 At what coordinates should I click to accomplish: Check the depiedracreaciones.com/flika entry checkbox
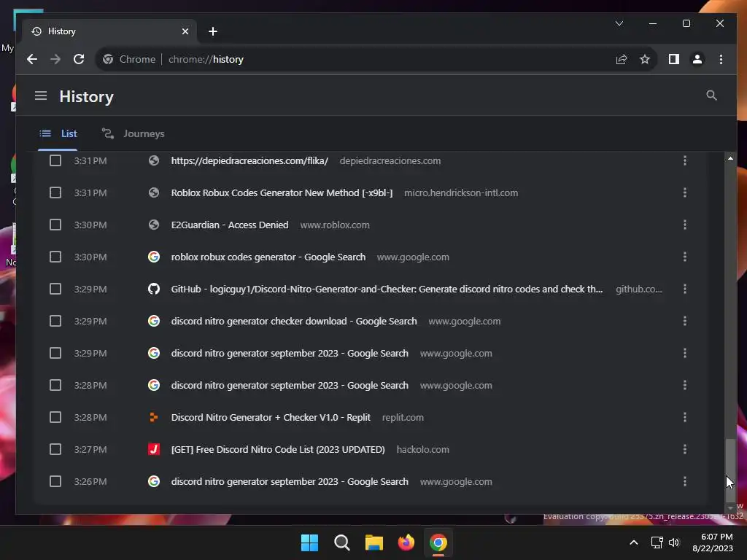[x=55, y=160]
